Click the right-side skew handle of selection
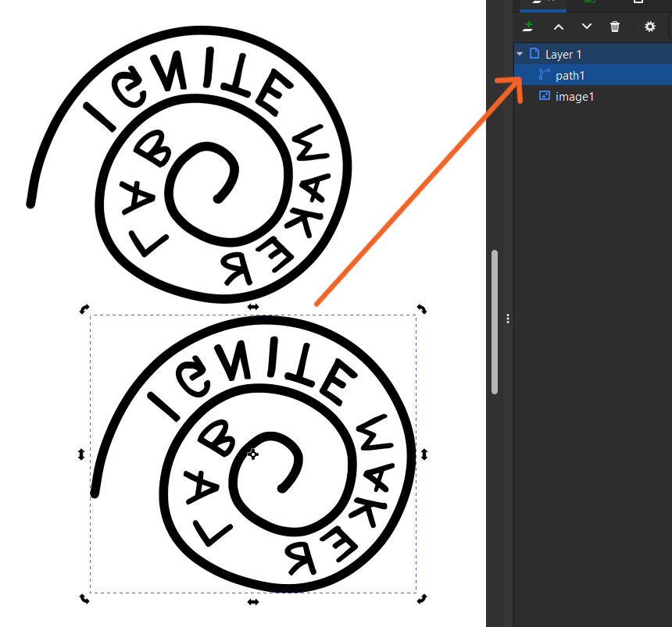The width and height of the screenshot is (672, 627). (x=424, y=454)
